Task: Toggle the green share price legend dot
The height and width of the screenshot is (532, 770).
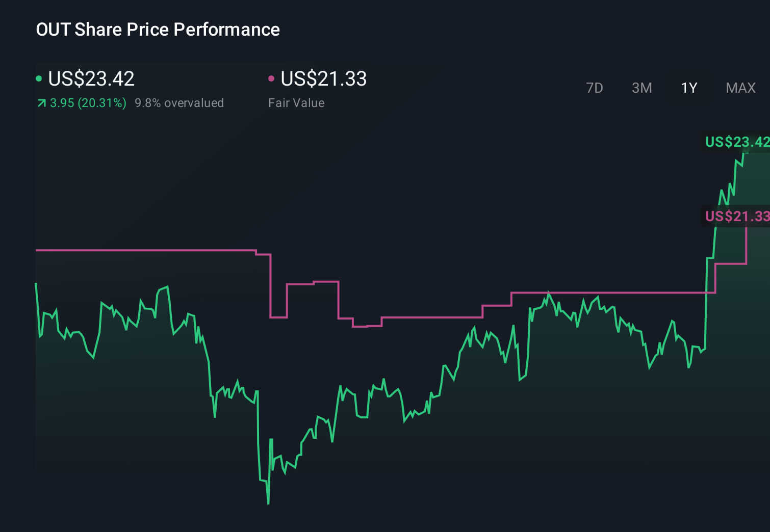Action: (x=39, y=78)
